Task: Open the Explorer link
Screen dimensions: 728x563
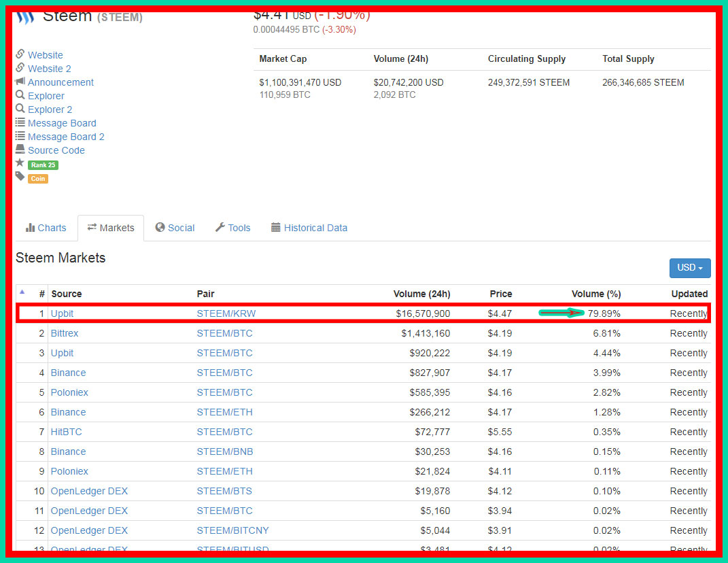Action: [x=46, y=96]
